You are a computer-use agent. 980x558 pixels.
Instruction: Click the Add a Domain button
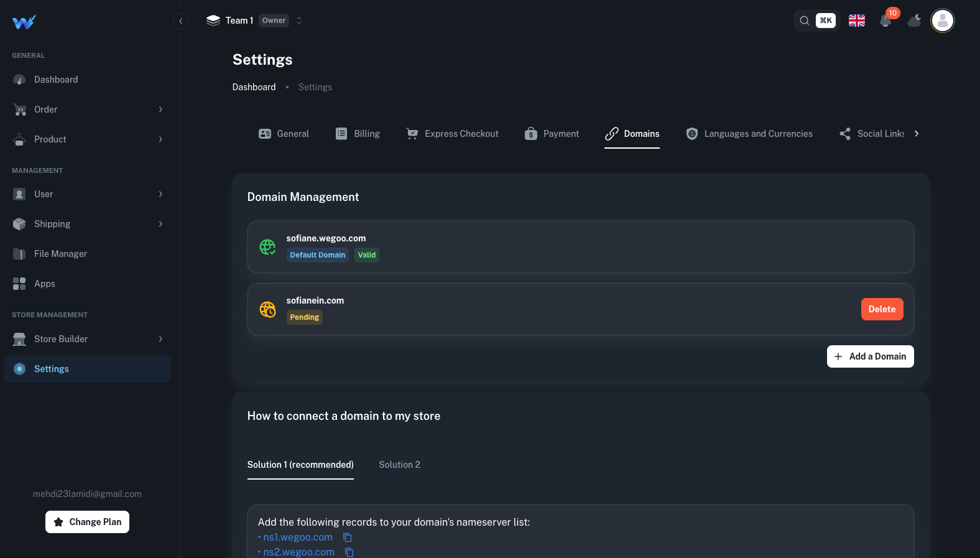pos(870,356)
